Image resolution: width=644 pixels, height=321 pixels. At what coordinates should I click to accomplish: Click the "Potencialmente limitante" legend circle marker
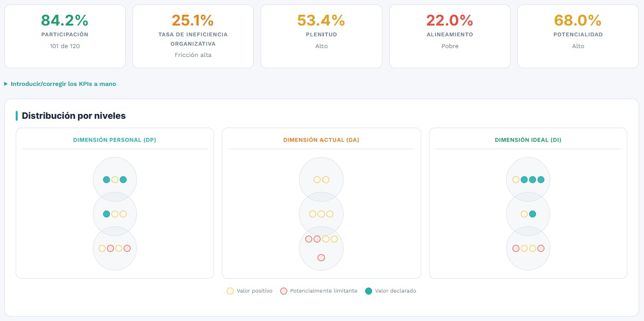pyautogui.click(x=283, y=291)
